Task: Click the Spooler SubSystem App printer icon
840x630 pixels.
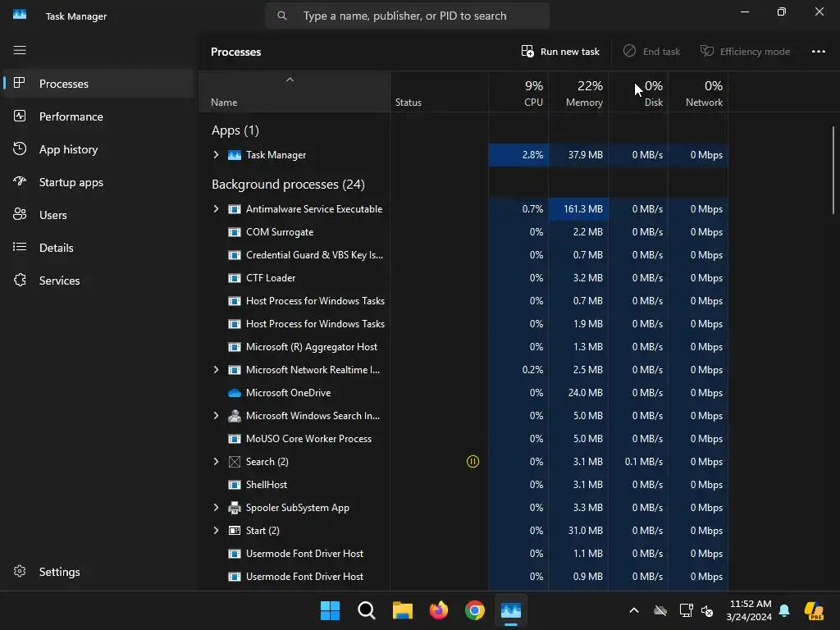Action: 235,507
